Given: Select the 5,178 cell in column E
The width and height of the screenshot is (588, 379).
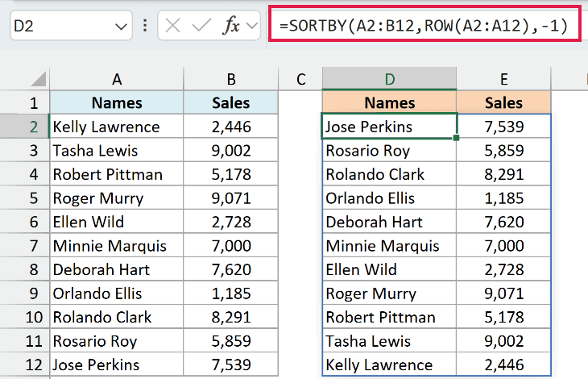Looking at the screenshot, I should coord(503,317).
